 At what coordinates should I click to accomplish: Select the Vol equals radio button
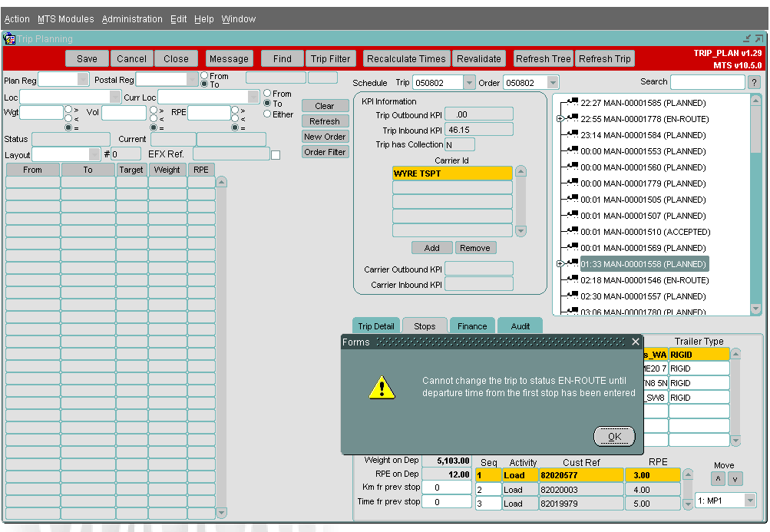154,127
